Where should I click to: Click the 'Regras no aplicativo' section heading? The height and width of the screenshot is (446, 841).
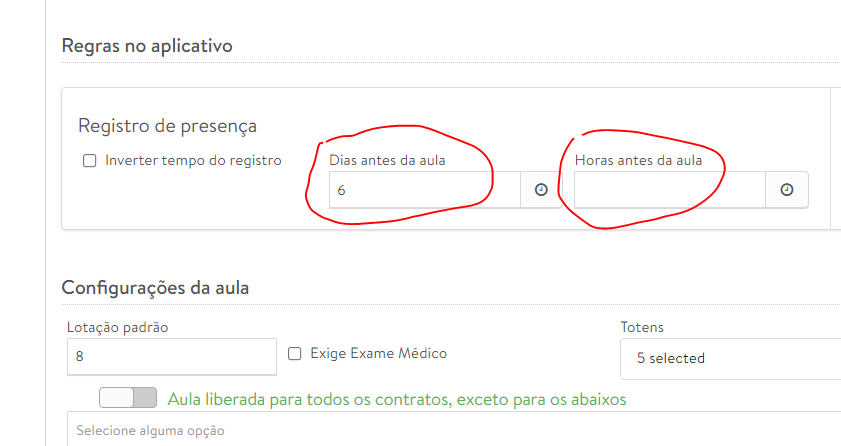coord(147,45)
